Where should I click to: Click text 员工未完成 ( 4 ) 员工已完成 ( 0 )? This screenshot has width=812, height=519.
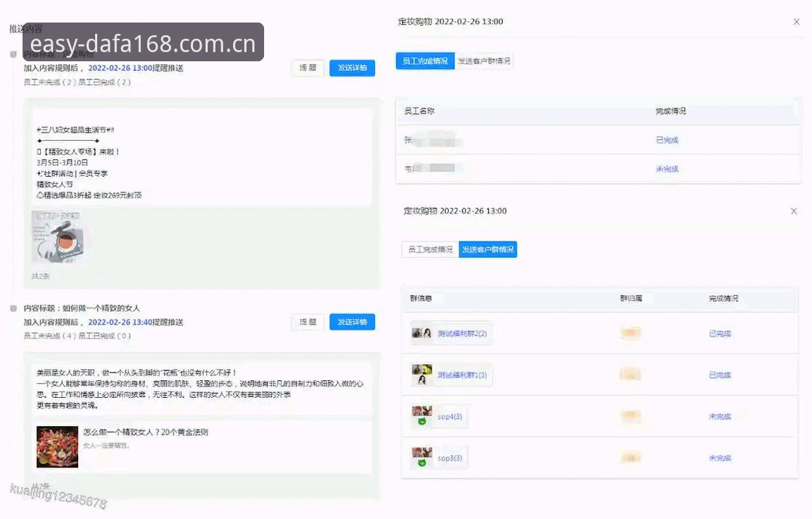[x=77, y=336]
